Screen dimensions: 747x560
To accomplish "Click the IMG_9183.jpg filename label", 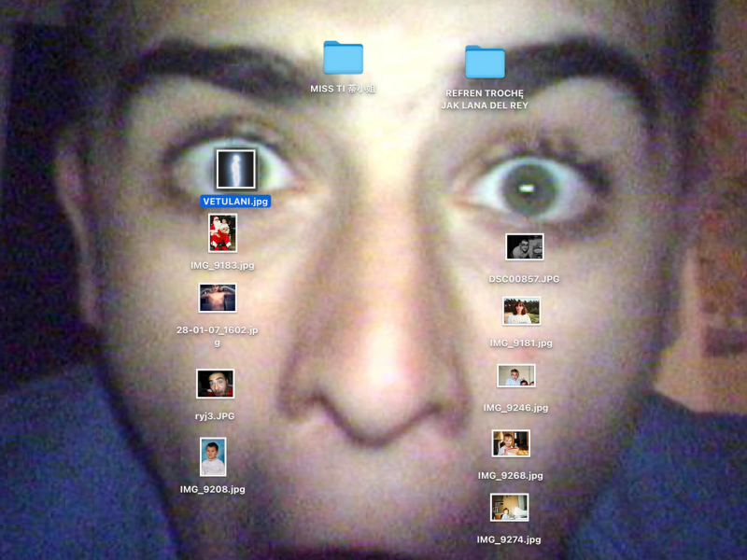I will coord(222,265).
